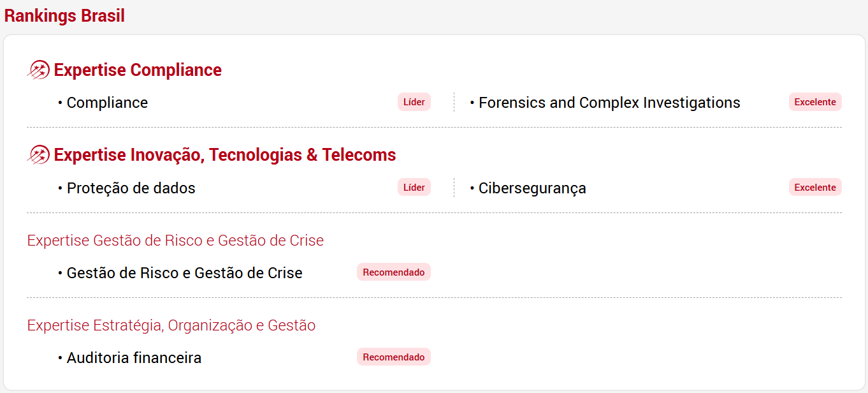Screen dimensions: 868x393
Task: Select Expertise Gestão de Risco e Gestão de Crise
Action: (175, 241)
